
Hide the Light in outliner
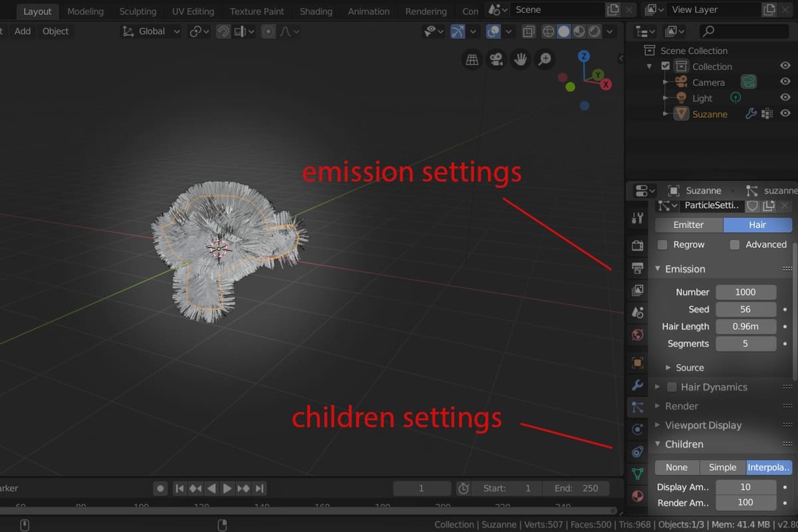785,98
